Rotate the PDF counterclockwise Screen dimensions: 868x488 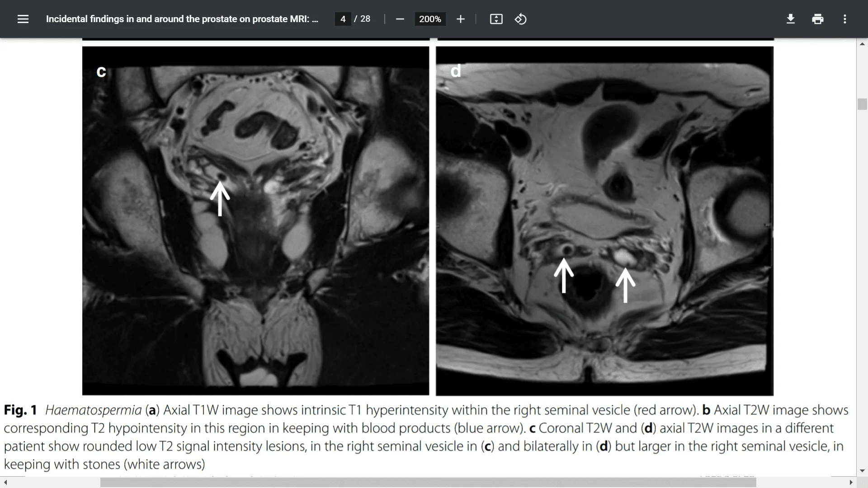click(x=520, y=19)
